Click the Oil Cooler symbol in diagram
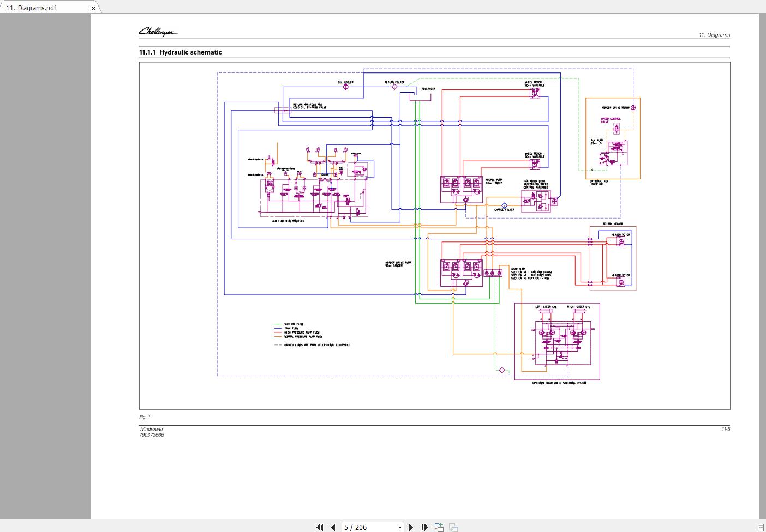This screenshot has width=766, height=532. [345, 87]
